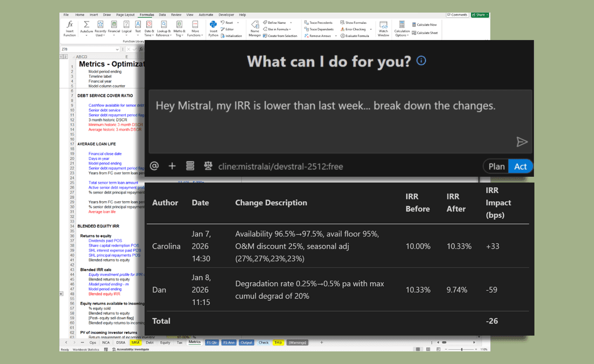The width and height of the screenshot is (594, 364).
Task: Switch to the Developer ribbon tab
Action: tap(226, 14)
